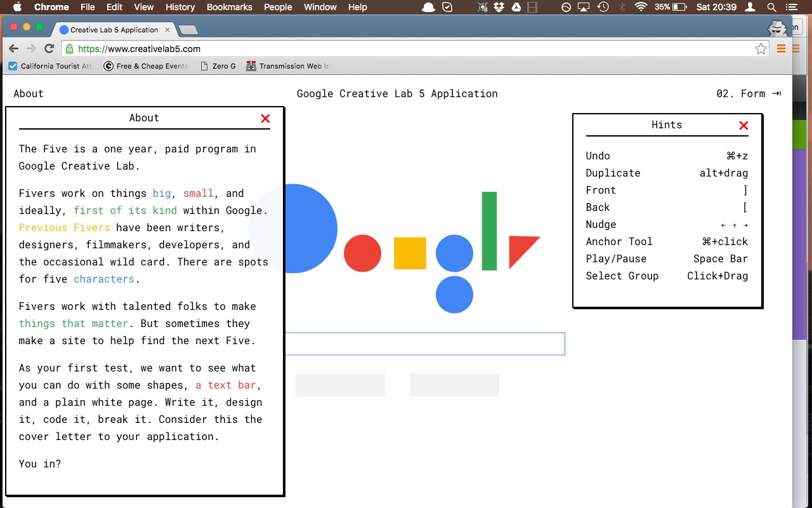Open Zero G bookmark
The image size is (812, 508).
pos(218,66)
